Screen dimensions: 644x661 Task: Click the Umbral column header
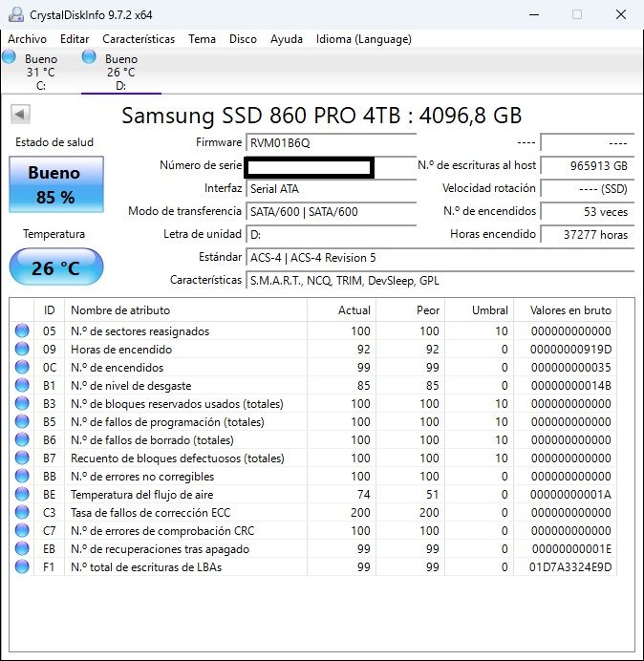tap(480, 310)
